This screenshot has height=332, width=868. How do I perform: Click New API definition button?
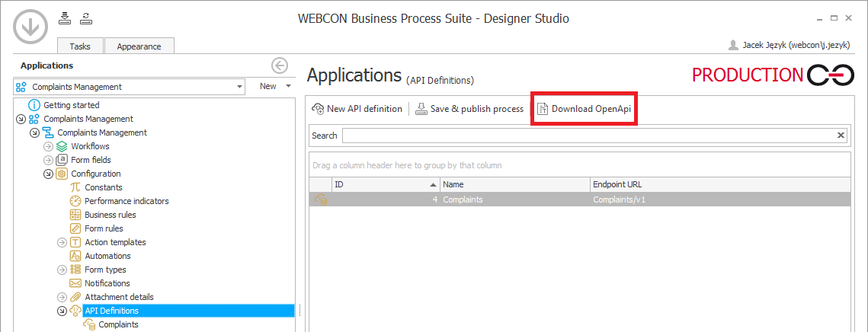tap(357, 109)
